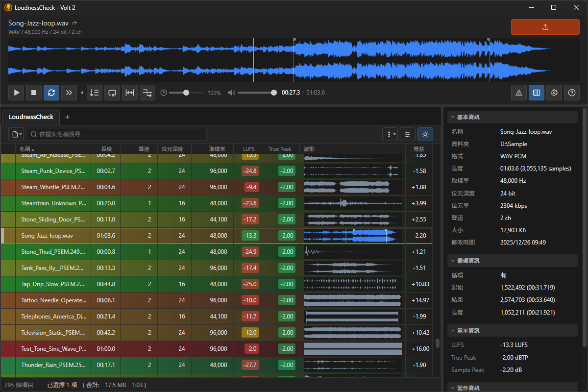Select the Tattoo_Needle_Operate row
The width and height of the screenshot is (588, 392).
pos(217,300)
